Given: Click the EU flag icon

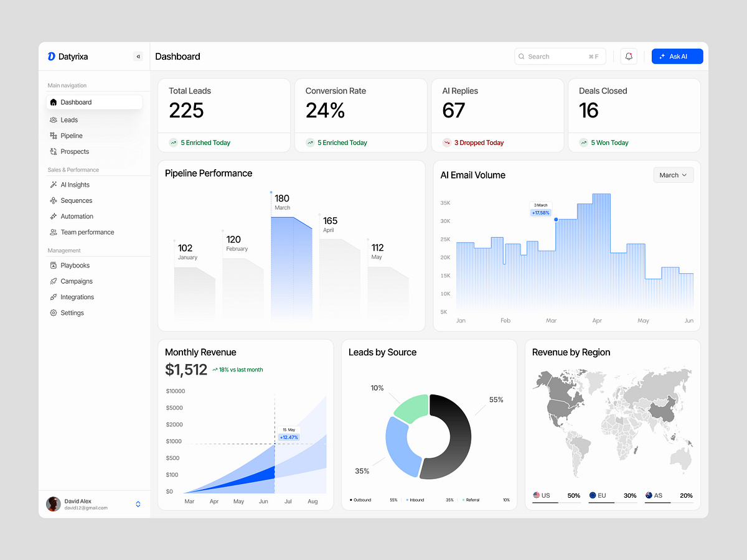Looking at the screenshot, I should click(593, 495).
